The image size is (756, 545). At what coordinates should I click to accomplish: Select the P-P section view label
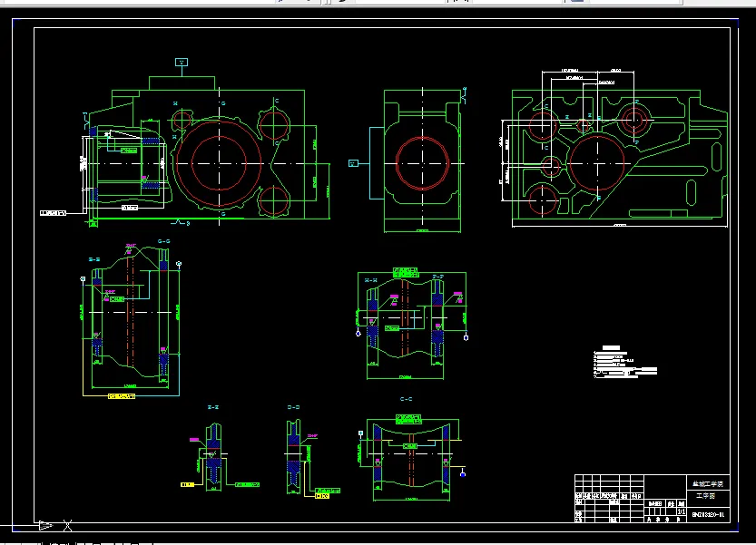coord(437,277)
